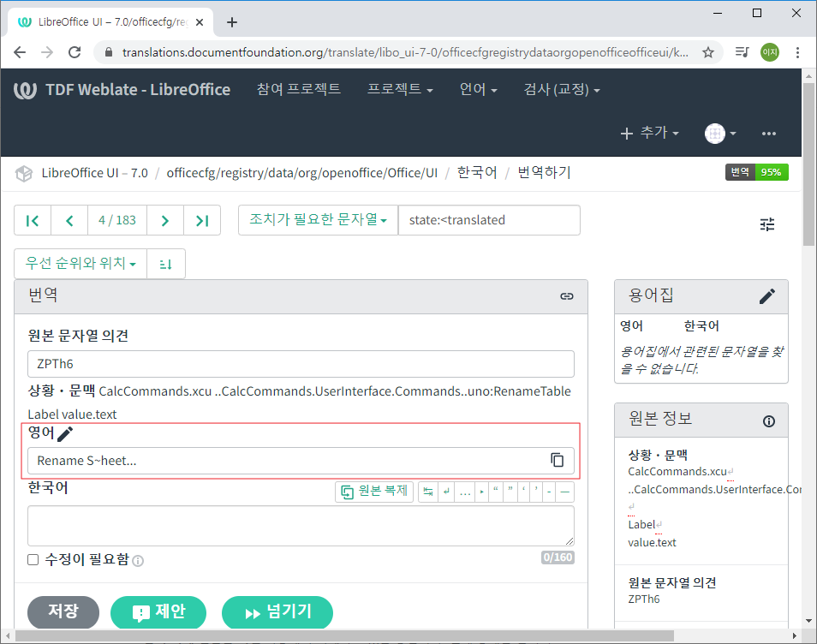
Task: Insert closing single quote character
Action: coord(536,492)
